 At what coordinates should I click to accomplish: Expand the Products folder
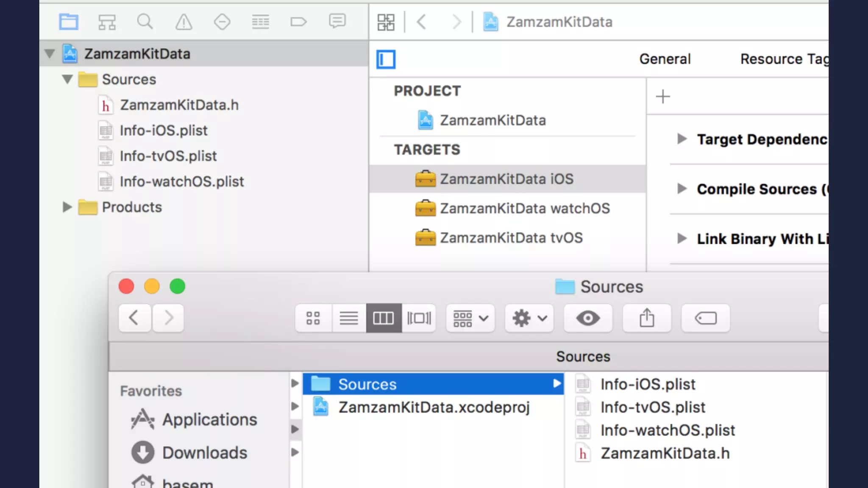[x=67, y=207]
